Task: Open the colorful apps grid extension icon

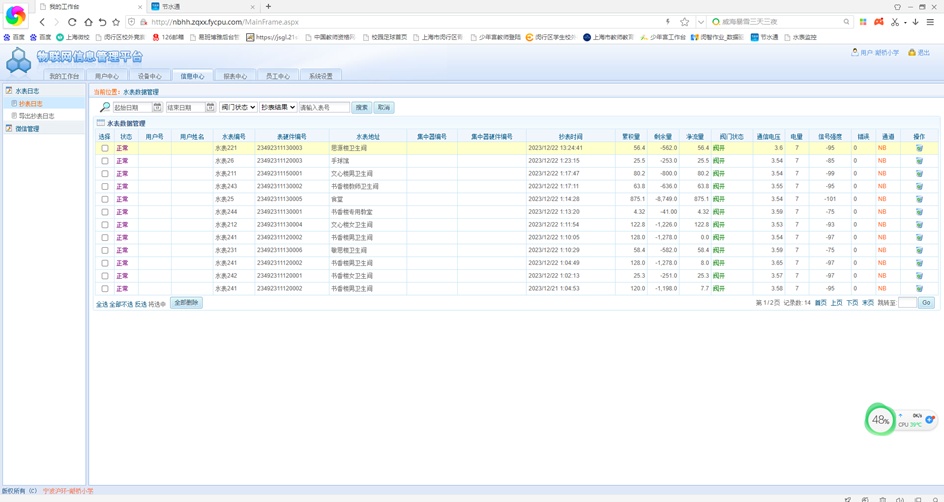Action: coord(863,22)
